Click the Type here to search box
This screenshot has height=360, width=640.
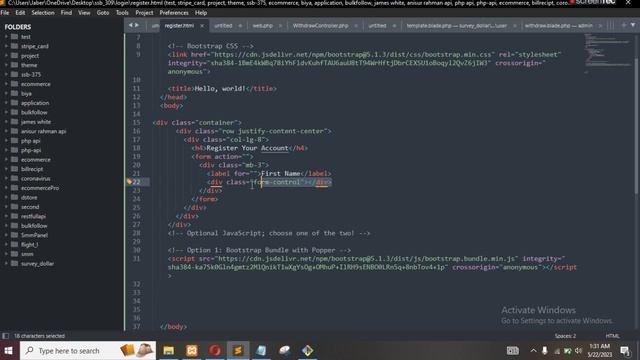[x=87, y=351]
